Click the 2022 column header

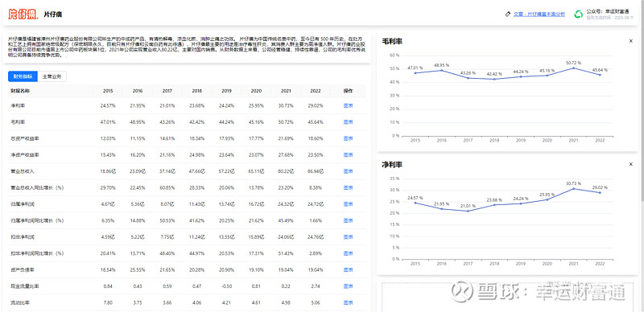(315, 91)
